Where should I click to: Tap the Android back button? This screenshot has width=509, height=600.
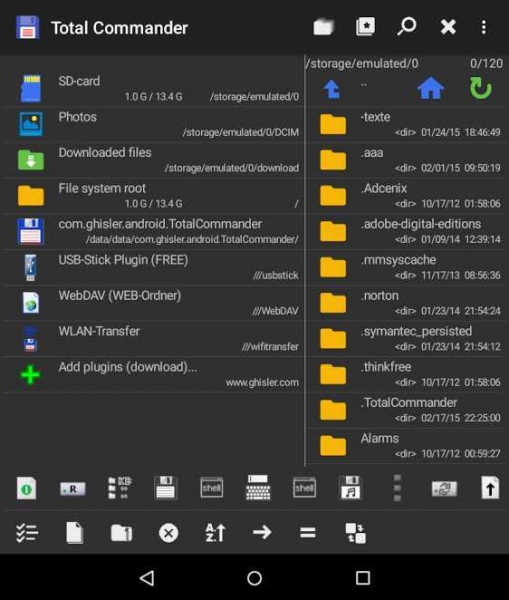(x=147, y=578)
